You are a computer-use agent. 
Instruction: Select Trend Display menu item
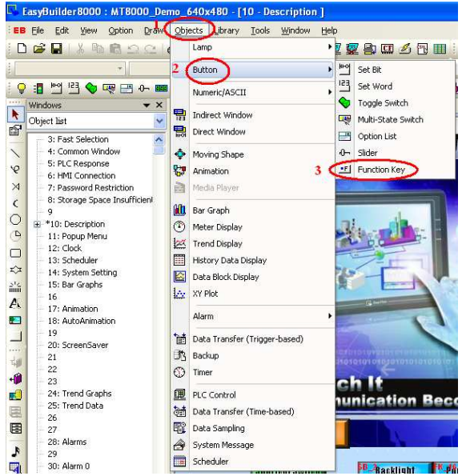[x=253, y=243]
